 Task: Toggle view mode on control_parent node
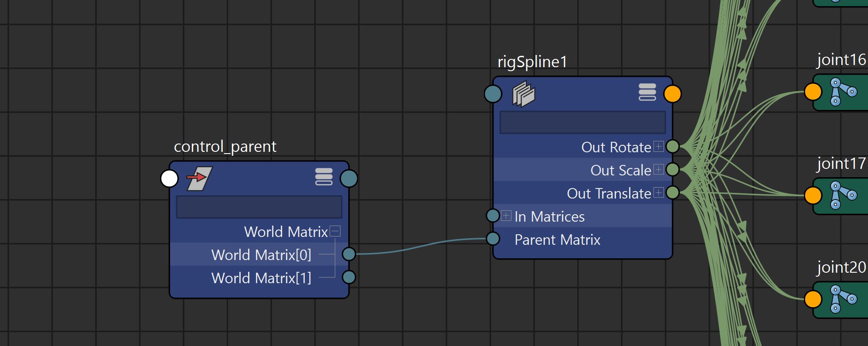coord(323,177)
